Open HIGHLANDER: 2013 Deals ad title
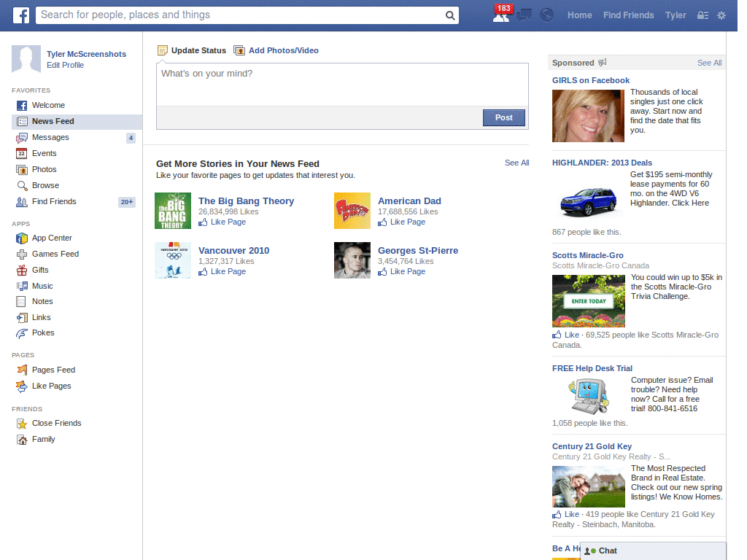747x560 pixels. (x=602, y=163)
